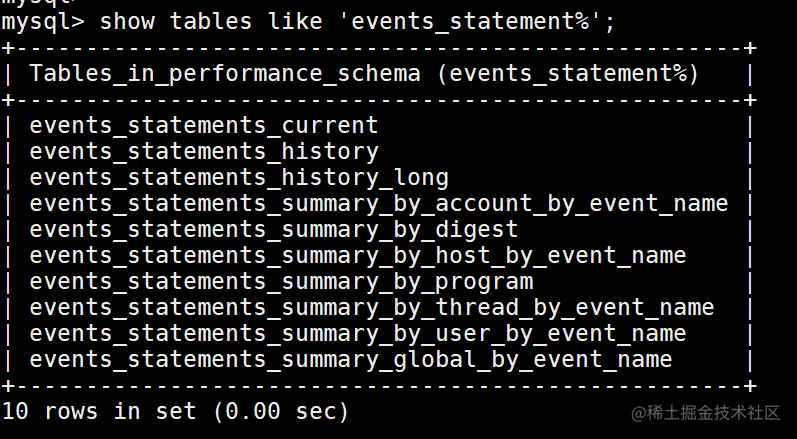Select events_statements_summary_by_digest entry
Image resolution: width=797 pixels, height=439 pixels.
click(x=273, y=230)
